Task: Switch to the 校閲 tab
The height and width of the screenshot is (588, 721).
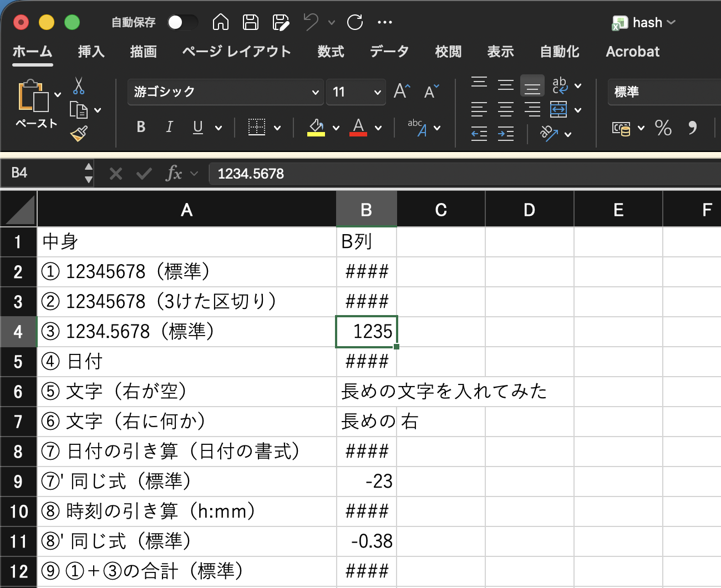Action: (448, 52)
